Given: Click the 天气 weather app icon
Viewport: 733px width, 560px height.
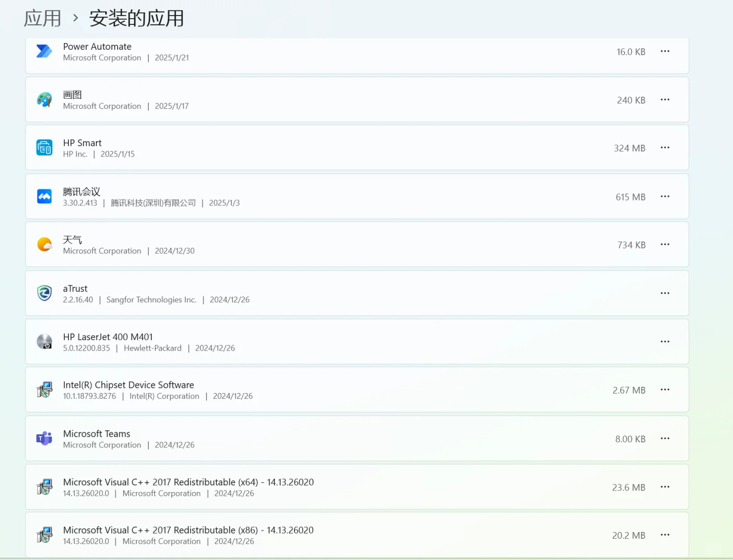Looking at the screenshot, I should (44, 244).
